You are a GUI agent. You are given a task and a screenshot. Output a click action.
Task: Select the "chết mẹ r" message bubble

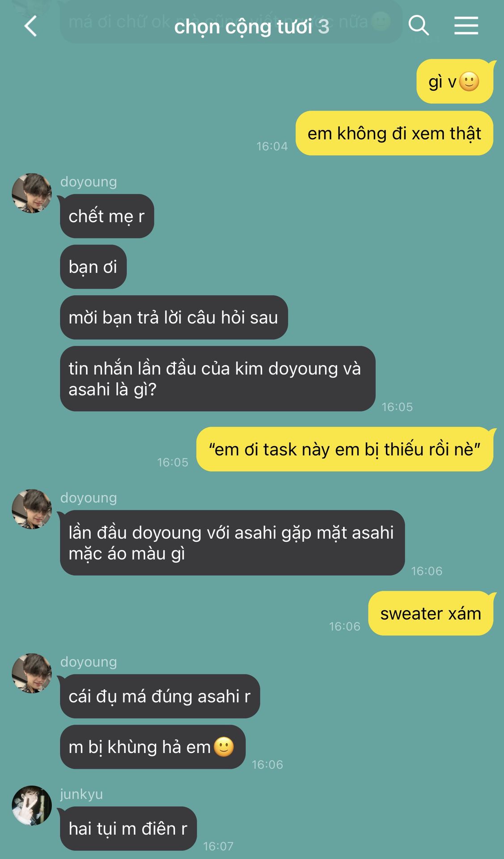107,216
